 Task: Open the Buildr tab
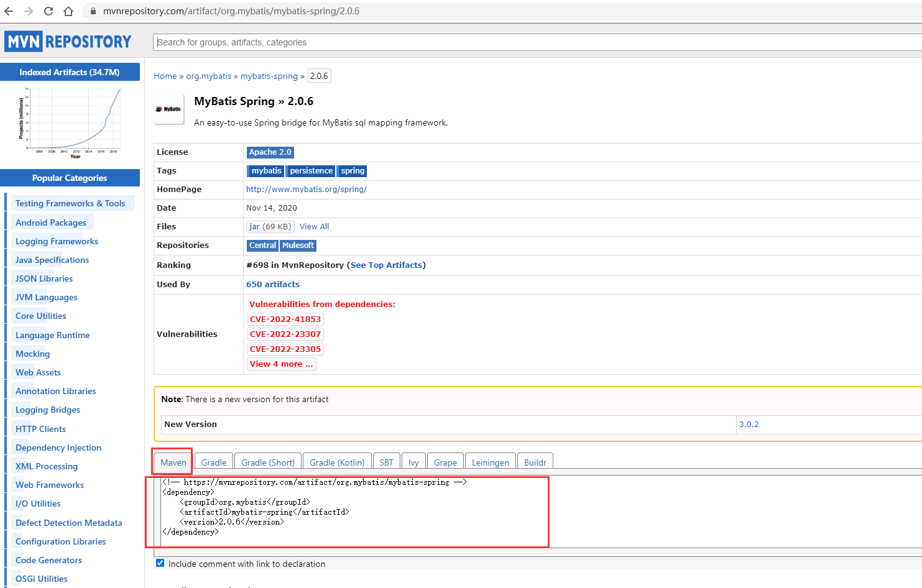[535, 462]
